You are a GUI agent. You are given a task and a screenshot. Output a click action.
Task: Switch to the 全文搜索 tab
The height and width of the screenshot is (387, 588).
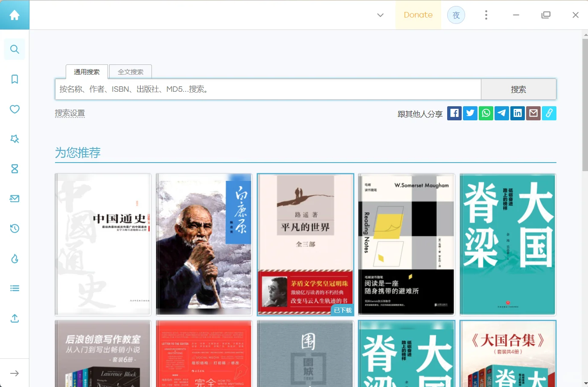[131, 72]
